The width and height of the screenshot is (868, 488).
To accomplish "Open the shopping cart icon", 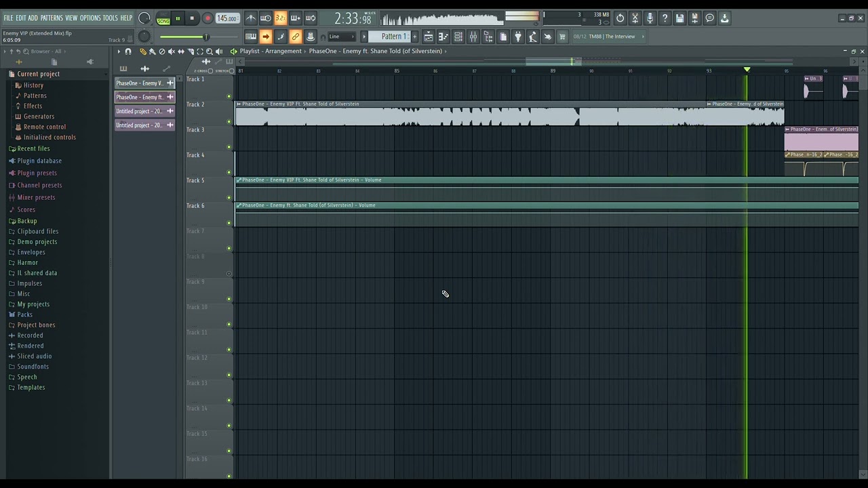I will click(x=561, y=37).
